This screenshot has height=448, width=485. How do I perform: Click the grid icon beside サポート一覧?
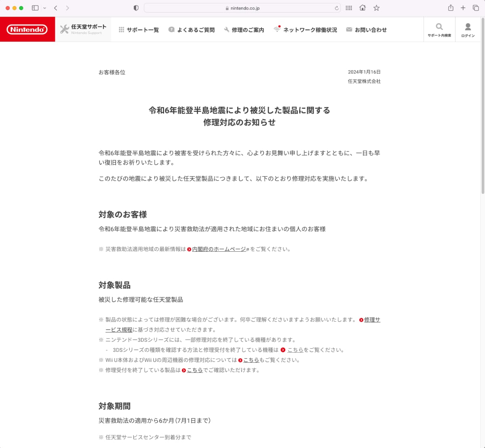point(121,29)
